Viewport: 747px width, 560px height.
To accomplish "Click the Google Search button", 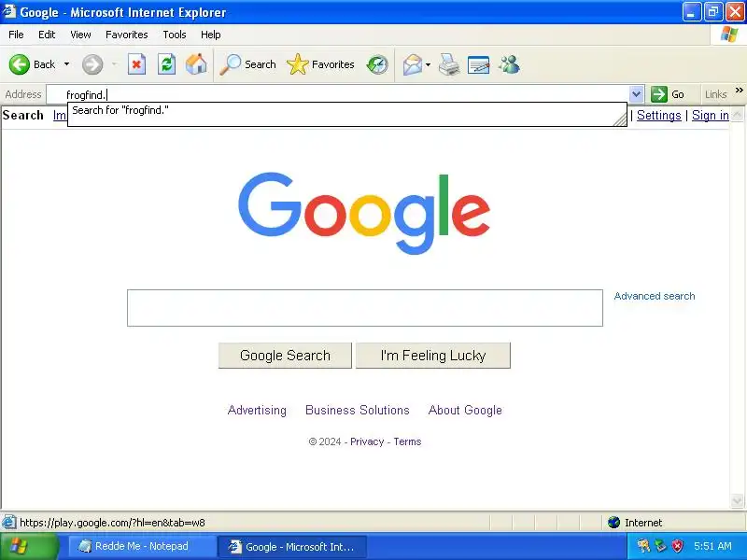I will [x=285, y=356].
